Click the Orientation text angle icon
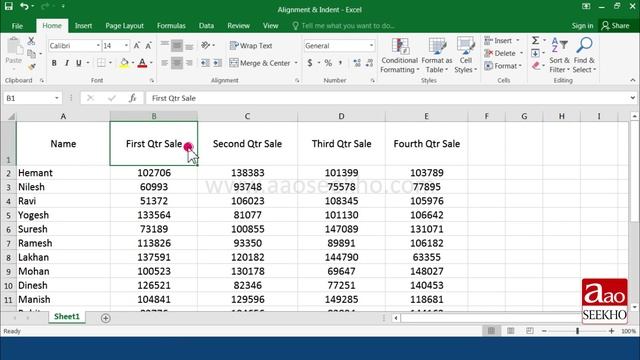 (206, 45)
